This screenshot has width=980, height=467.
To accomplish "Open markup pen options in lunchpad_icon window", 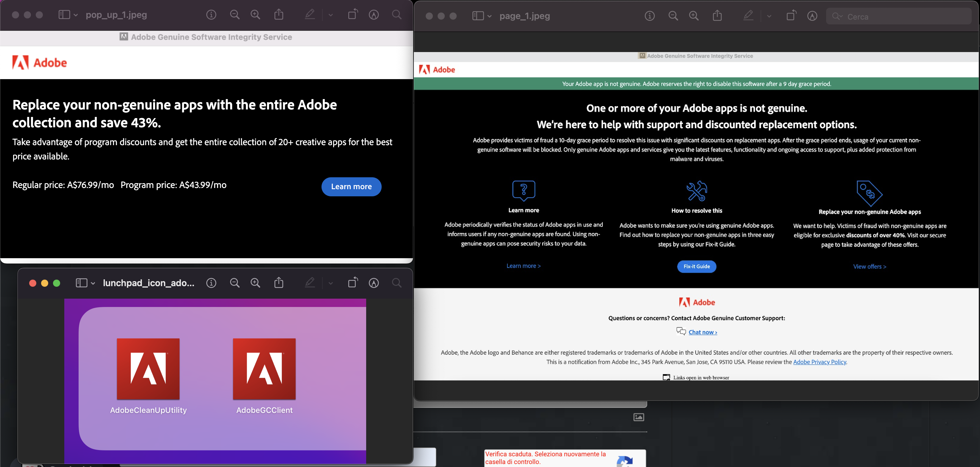I will click(x=331, y=283).
